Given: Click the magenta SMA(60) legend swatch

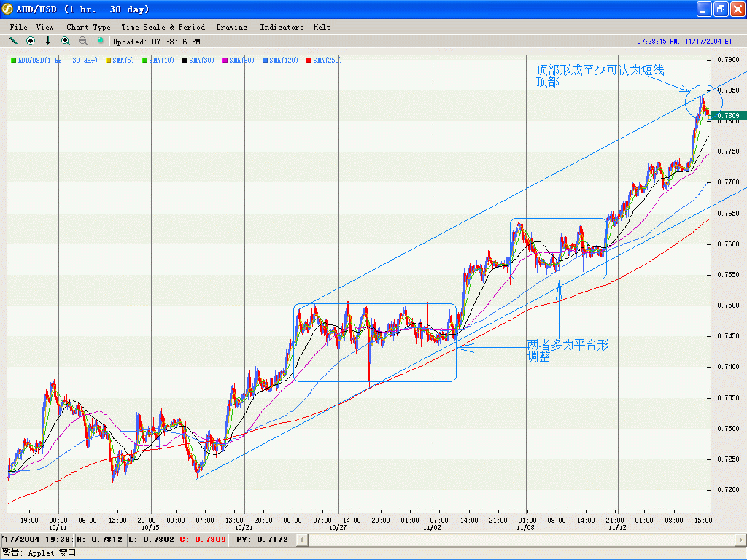Looking at the screenshot, I should click(x=225, y=60).
